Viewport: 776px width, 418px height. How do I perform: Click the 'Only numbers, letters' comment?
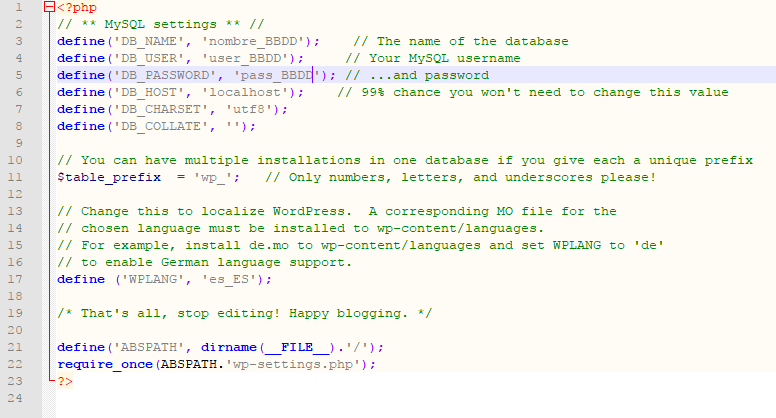tap(461, 177)
